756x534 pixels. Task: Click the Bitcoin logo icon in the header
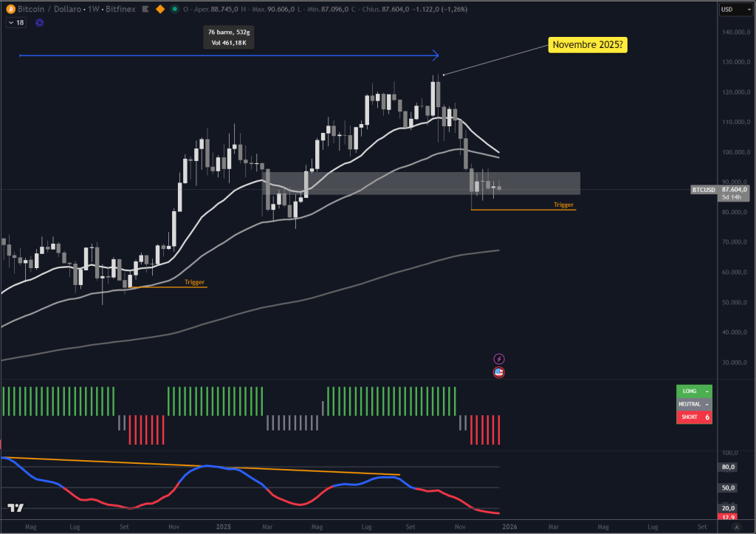pos(11,9)
